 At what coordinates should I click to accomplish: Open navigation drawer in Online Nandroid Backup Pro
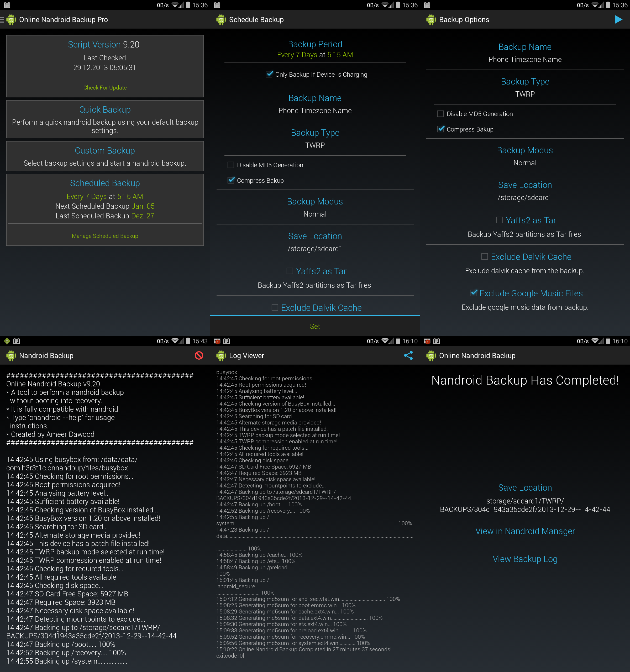(2, 20)
